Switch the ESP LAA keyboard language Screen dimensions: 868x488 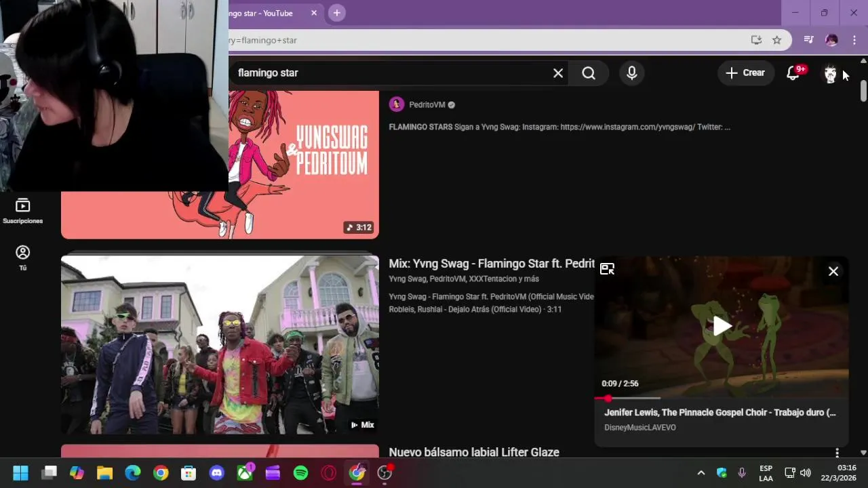click(766, 473)
